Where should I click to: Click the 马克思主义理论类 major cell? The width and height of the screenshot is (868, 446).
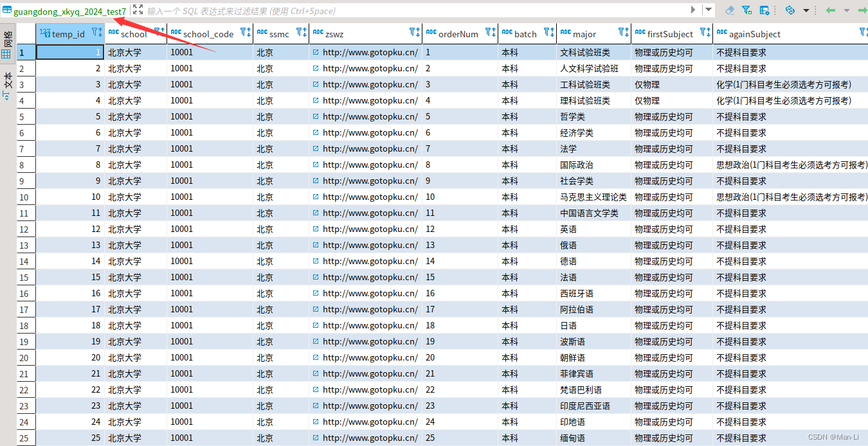(595, 197)
